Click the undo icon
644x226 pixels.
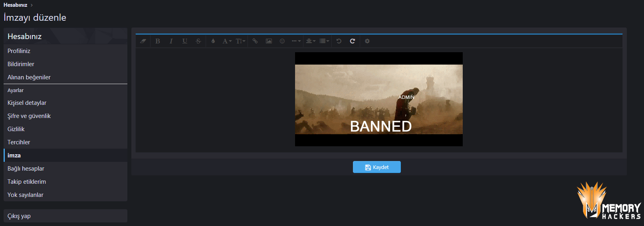click(339, 41)
